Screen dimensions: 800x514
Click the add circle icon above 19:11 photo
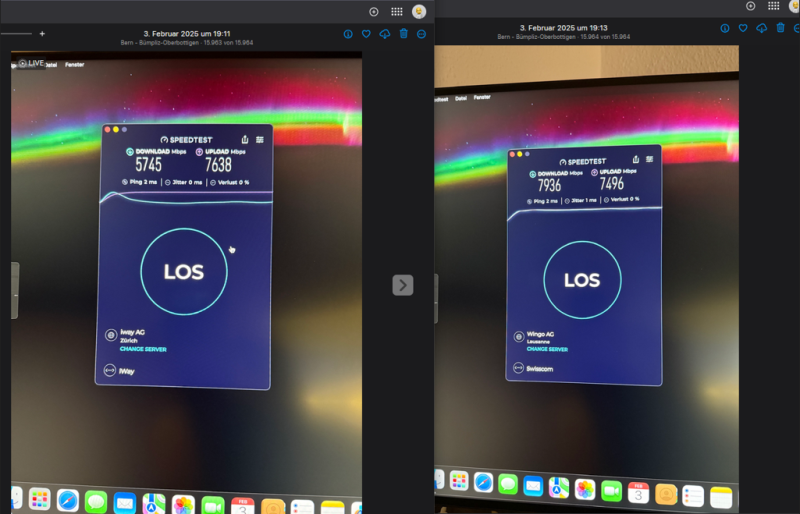pyautogui.click(x=374, y=11)
